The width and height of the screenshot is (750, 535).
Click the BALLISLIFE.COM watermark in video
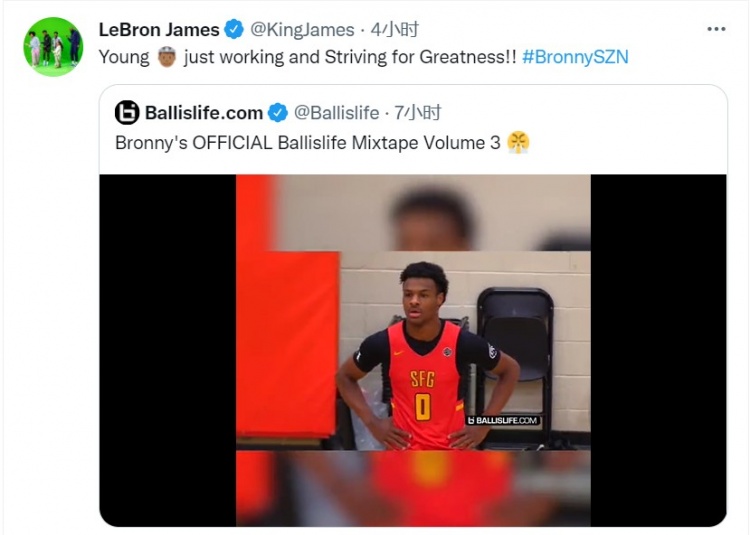(x=503, y=420)
